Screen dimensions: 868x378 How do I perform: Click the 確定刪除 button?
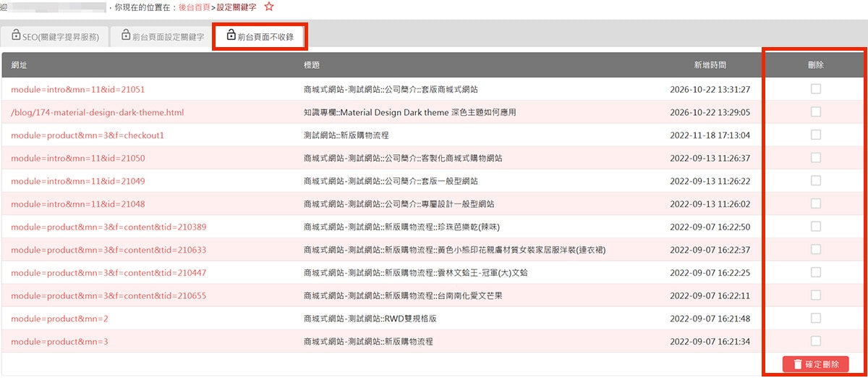click(x=815, y=365)
